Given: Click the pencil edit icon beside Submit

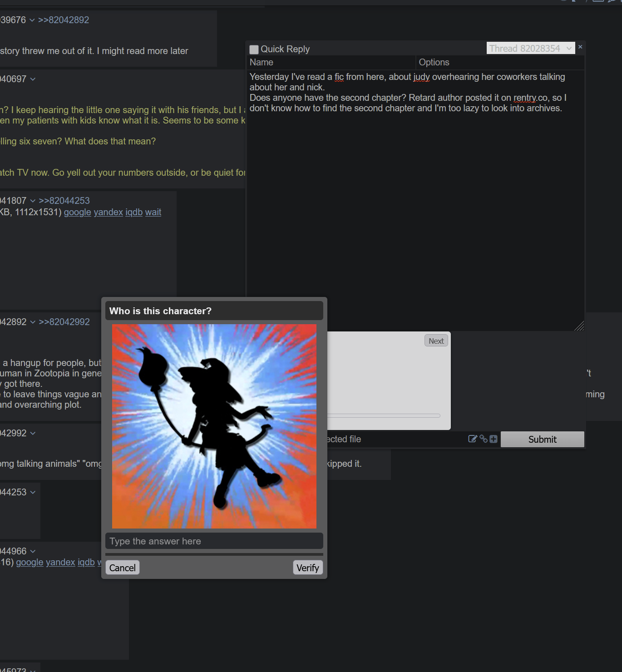Looking at the screenshot, I should (473, 439).
